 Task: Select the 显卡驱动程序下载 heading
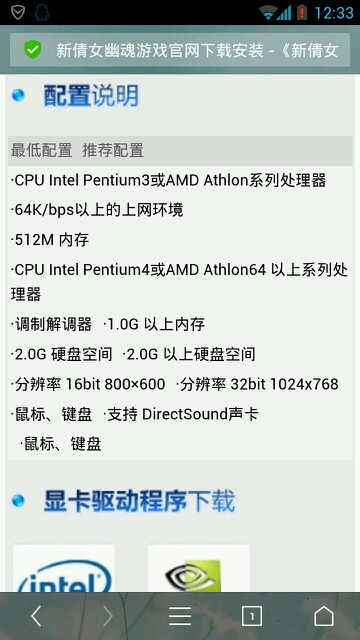140,501
